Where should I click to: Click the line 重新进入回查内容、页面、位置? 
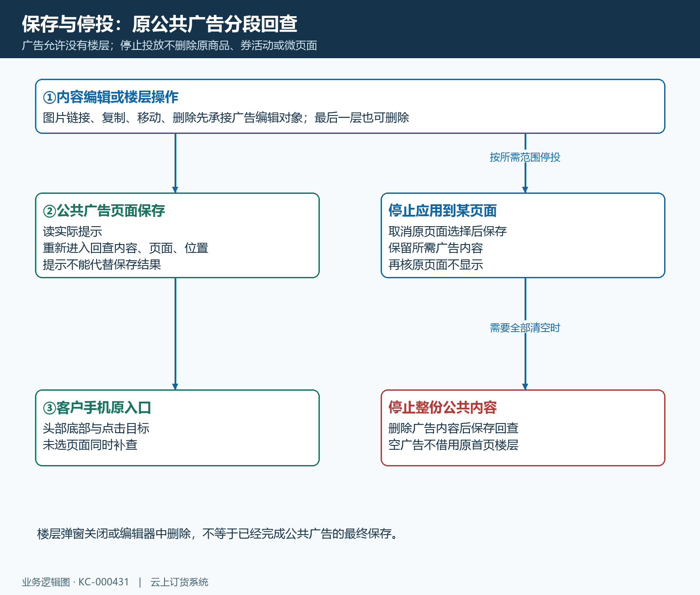pos(126,248)
